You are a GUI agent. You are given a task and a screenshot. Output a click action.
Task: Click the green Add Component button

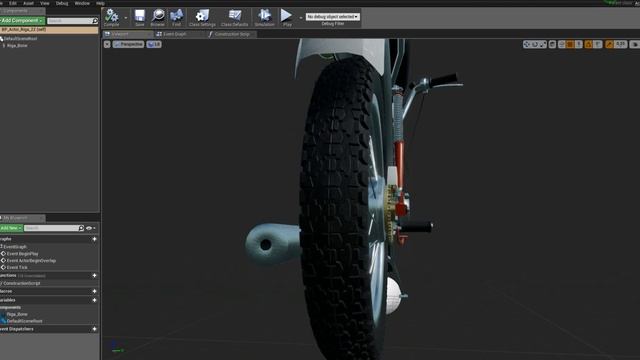22,20
